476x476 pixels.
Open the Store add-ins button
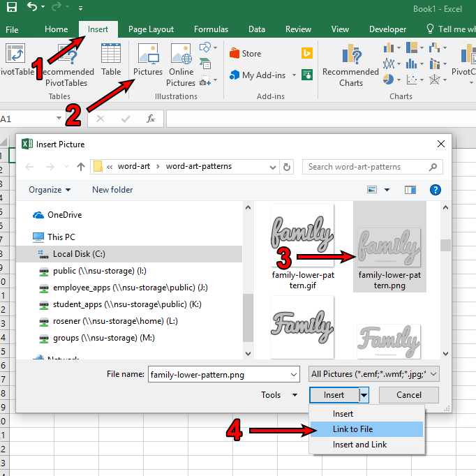245,54
